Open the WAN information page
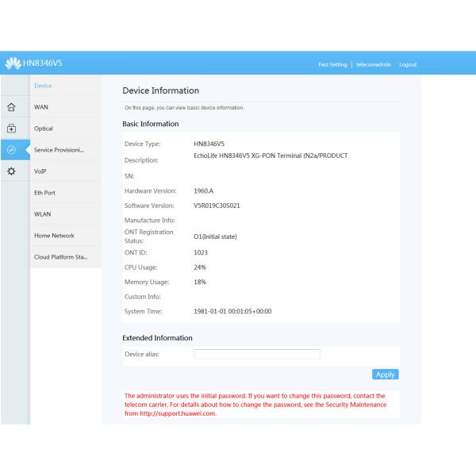Image resolution: width=476 pixels, height=476 pixels. [42, 106]
